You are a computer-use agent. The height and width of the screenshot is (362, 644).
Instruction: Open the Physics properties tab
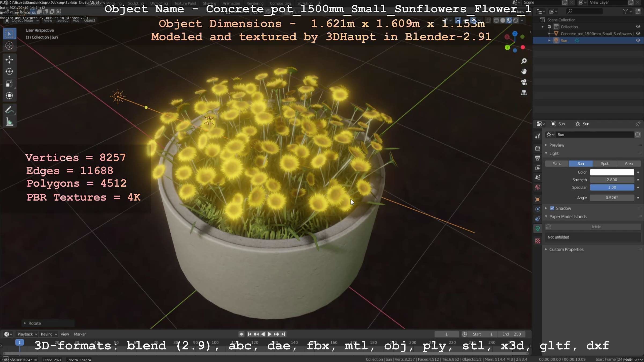coord(537,209)
